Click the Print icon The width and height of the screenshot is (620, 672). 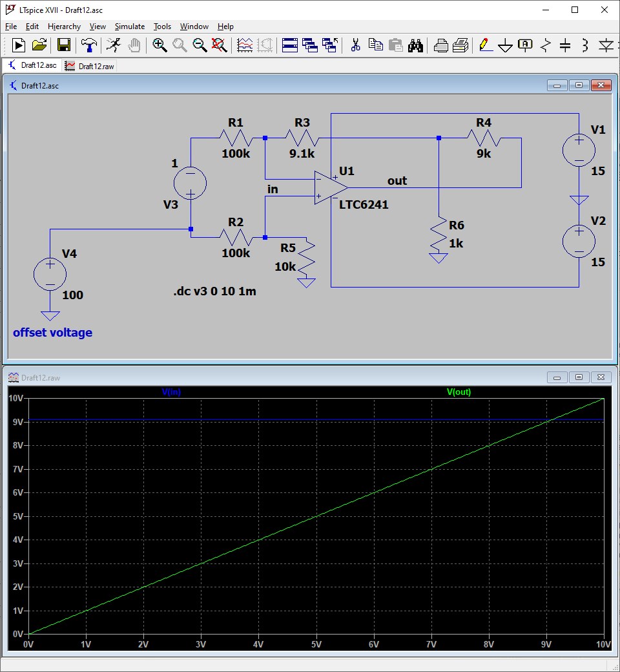click(x=460, y=45)
